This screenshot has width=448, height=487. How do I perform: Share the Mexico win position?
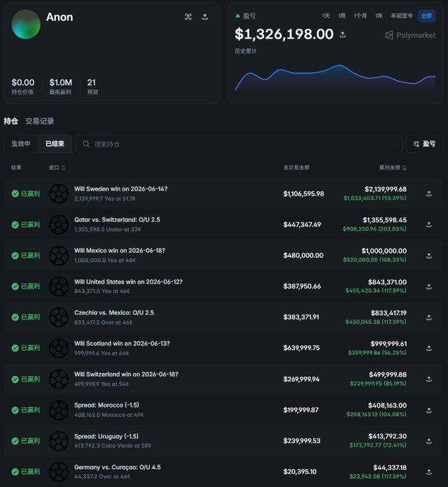pyautogui.click(x=429, y=256)
